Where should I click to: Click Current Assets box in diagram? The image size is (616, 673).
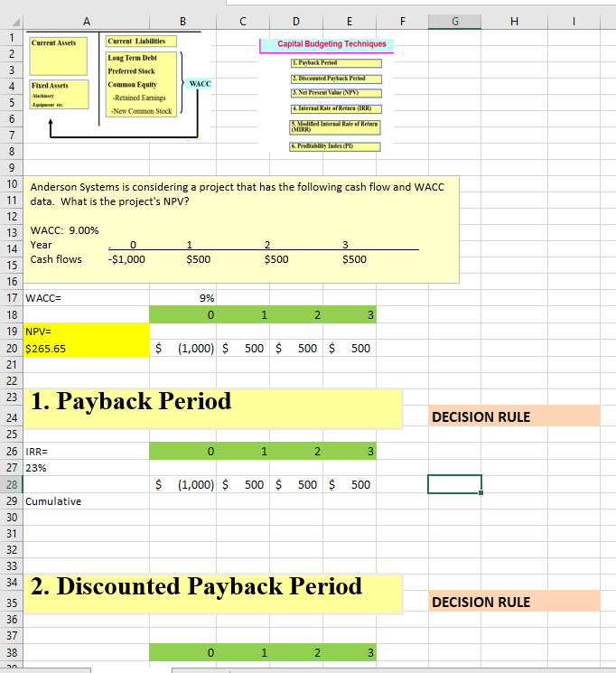click(x=59, y=56)
